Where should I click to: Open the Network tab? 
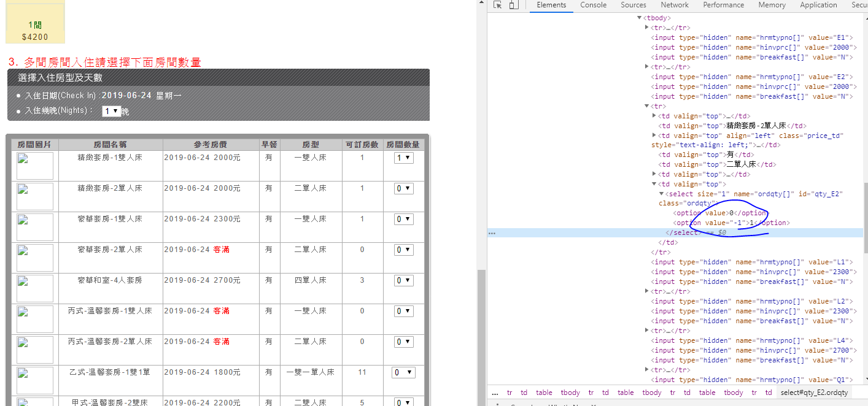[x=675, y=5]
